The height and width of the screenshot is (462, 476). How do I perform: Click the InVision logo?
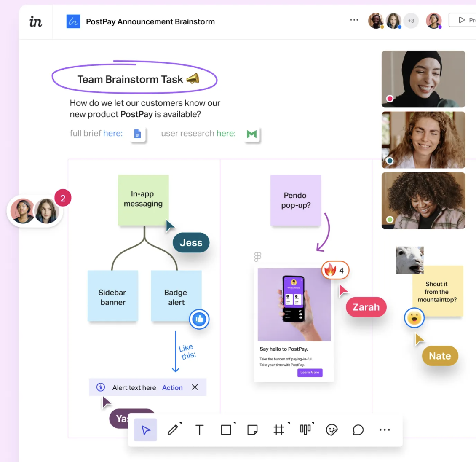tap(35, 21)
